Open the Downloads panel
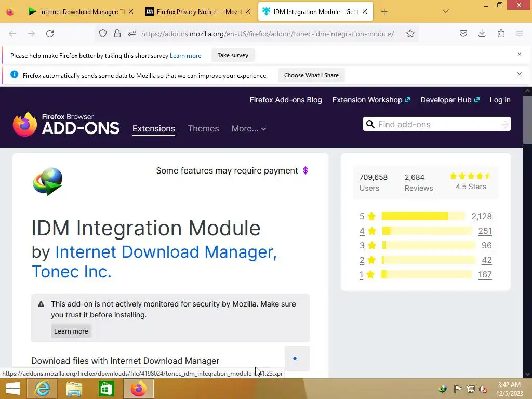This screenshot has height=399, width=532. tap(482, 33)
